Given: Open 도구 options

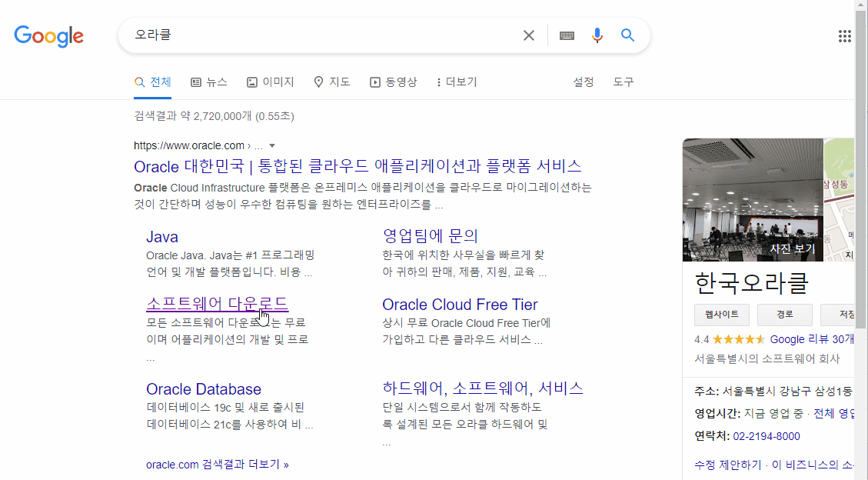Looking at the screenshot, I should 623,82.
